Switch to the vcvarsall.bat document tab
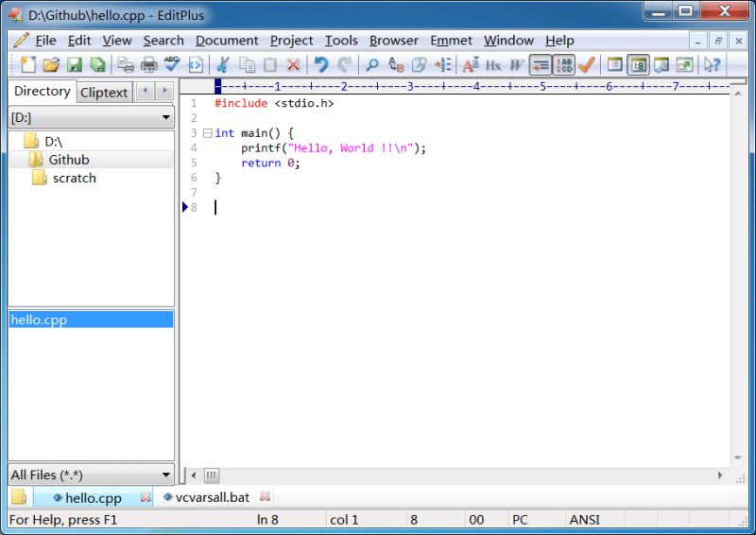 click(x=212, y=497)
